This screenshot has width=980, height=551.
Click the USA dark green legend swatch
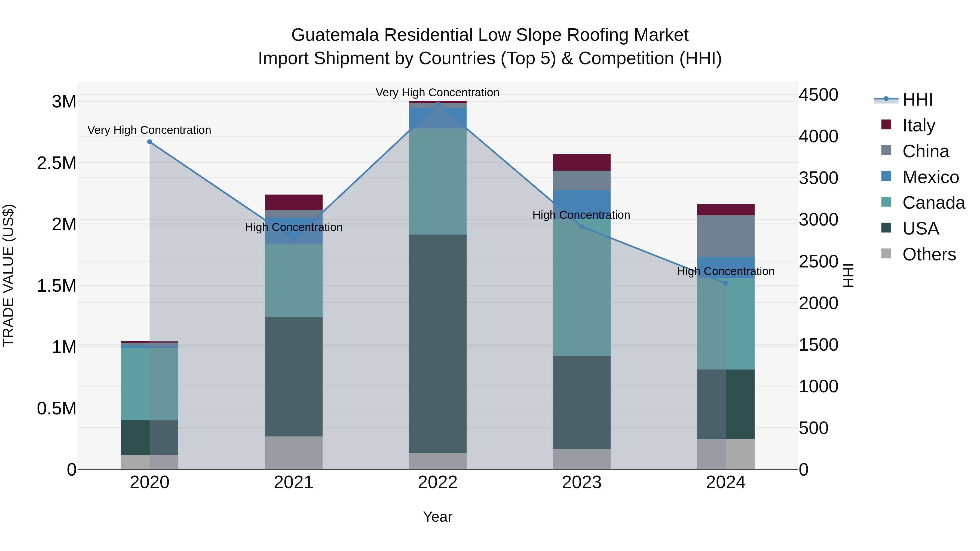(886, 228)
